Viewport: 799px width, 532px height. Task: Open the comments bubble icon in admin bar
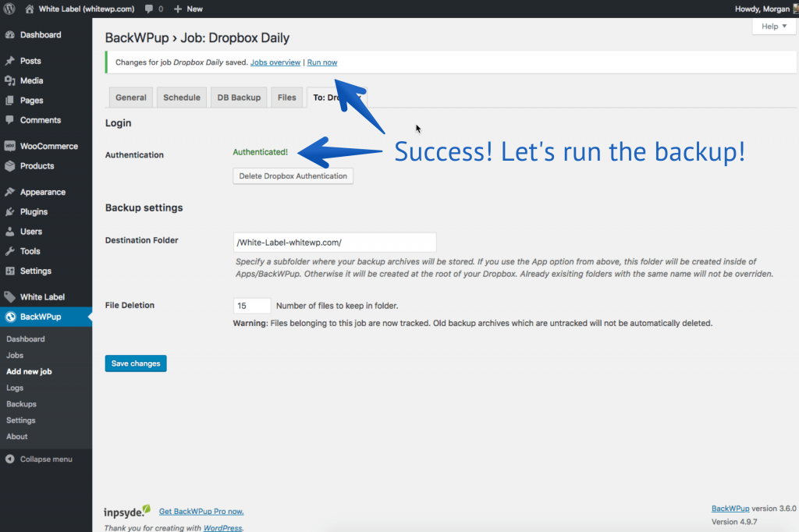click(x=149, y=9)
